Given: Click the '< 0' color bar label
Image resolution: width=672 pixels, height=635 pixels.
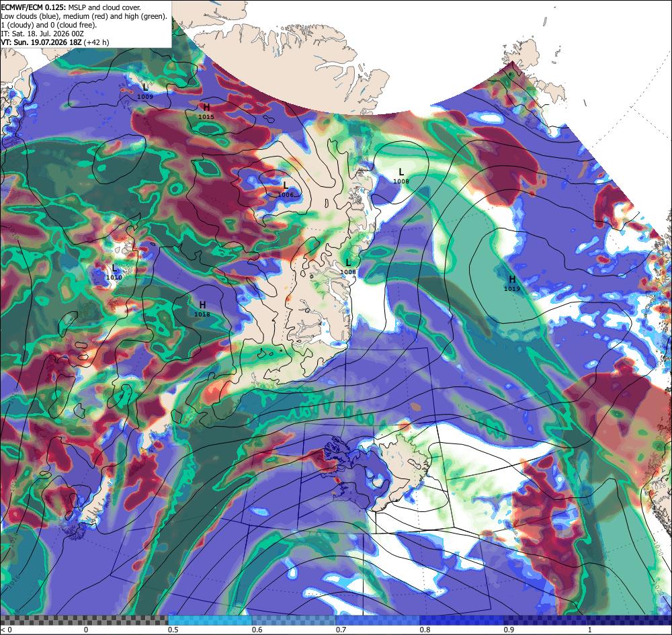Looking at the screenshot, I should coord(6,630).
